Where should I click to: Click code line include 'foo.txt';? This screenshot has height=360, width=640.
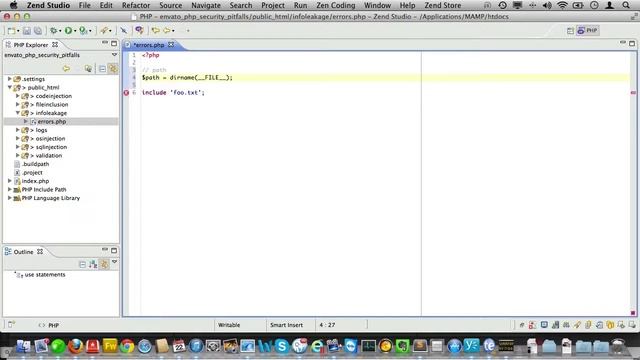[173, 93]
